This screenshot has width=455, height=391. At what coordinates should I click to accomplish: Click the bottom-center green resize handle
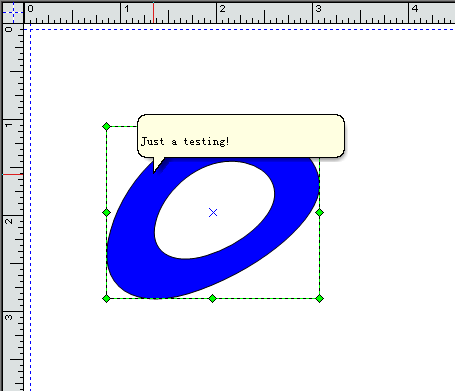(x=213, y=298)
